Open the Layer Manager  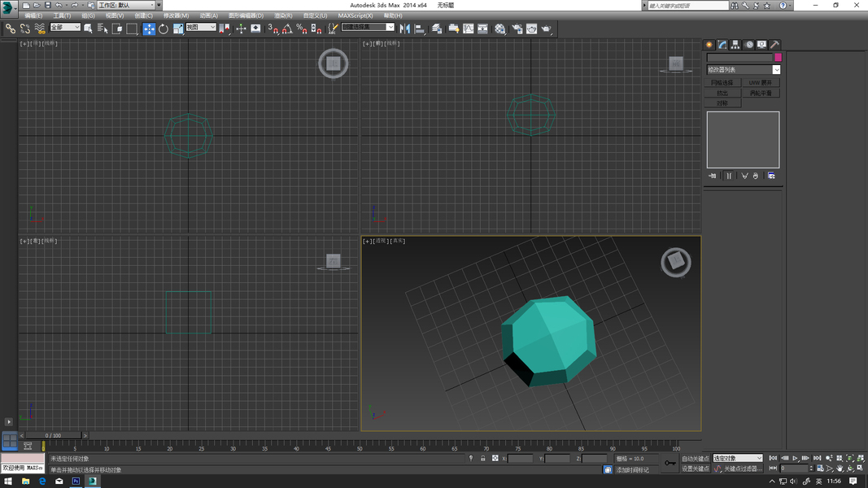click(437, 28)
